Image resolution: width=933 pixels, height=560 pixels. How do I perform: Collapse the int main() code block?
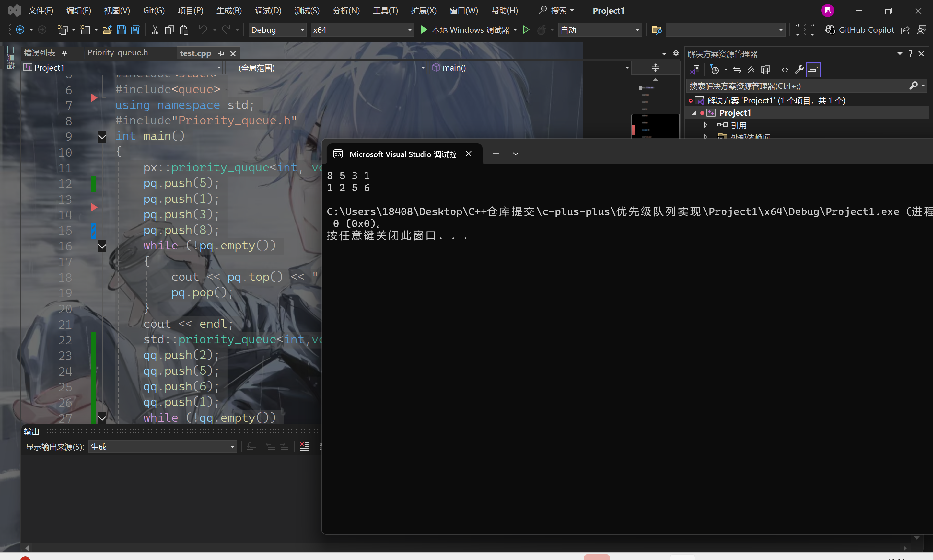point(102,137)
